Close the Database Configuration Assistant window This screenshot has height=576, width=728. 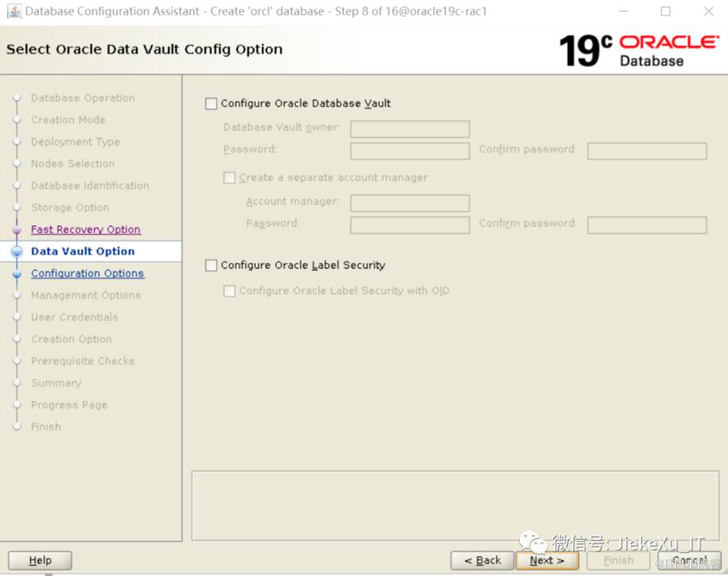[708, 11]
